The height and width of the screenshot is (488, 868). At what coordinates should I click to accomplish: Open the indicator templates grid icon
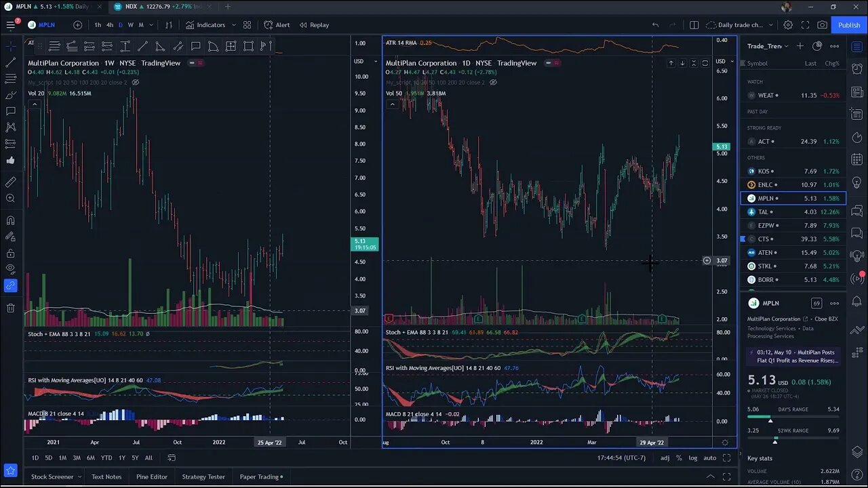(247, 25)
